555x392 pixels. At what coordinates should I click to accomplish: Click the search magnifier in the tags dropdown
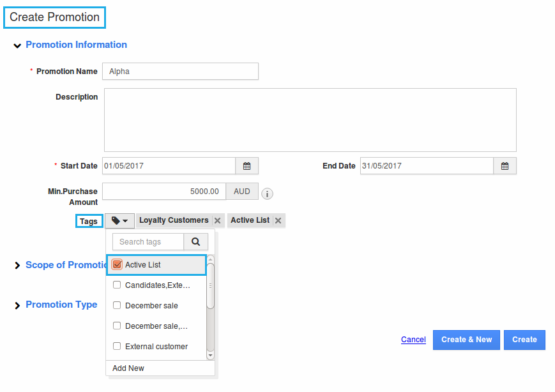(196, 241)
